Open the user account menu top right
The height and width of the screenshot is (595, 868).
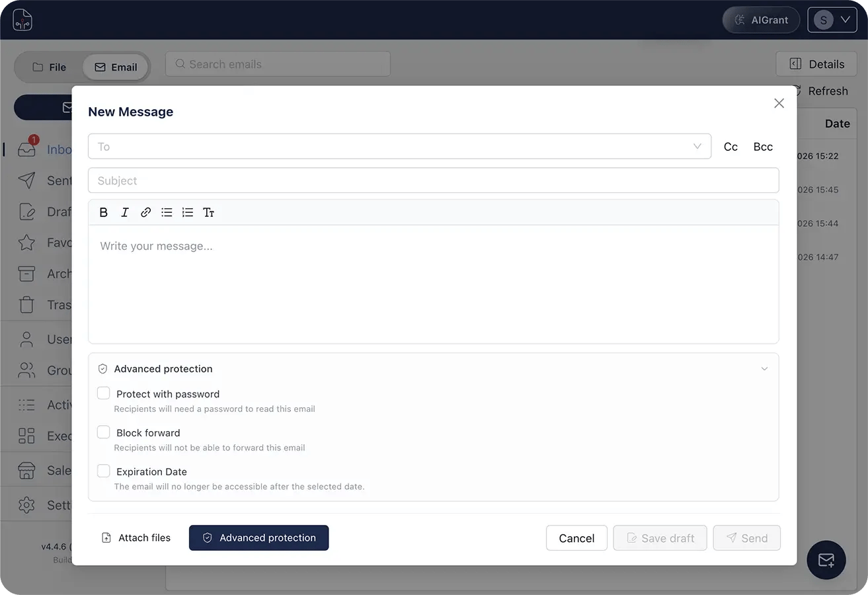[832, 19]
